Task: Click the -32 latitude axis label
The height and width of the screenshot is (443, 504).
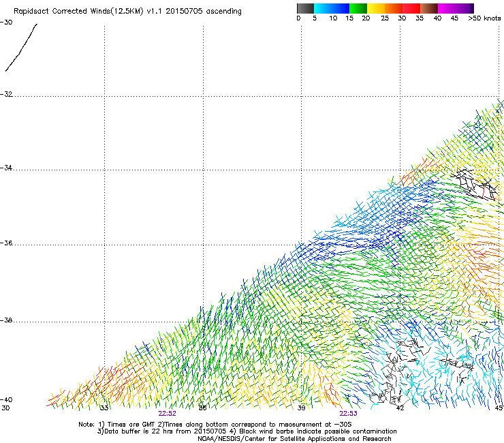Action: (x=6, y=94)
